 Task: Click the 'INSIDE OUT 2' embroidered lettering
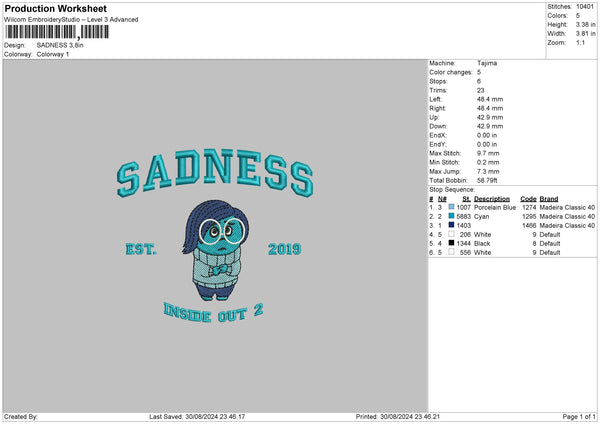[213, 313]
